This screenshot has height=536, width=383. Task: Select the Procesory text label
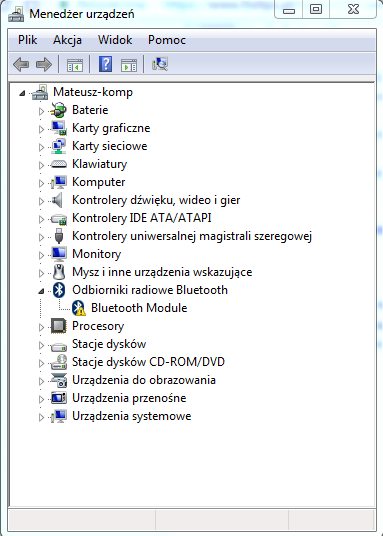tap(98, 326)
